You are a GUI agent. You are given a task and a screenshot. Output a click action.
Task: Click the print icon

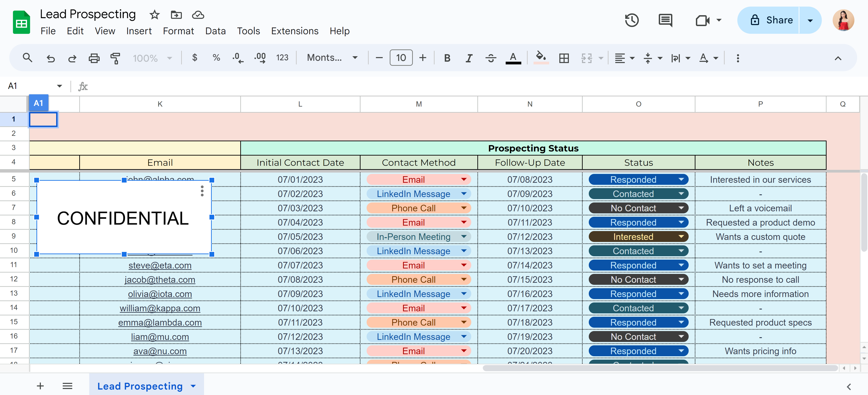coord(94,58)
